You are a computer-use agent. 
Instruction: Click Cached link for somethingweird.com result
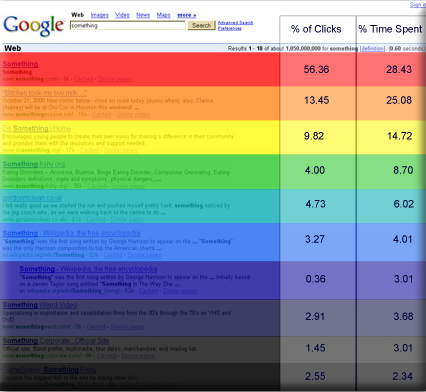pos(96,327)
